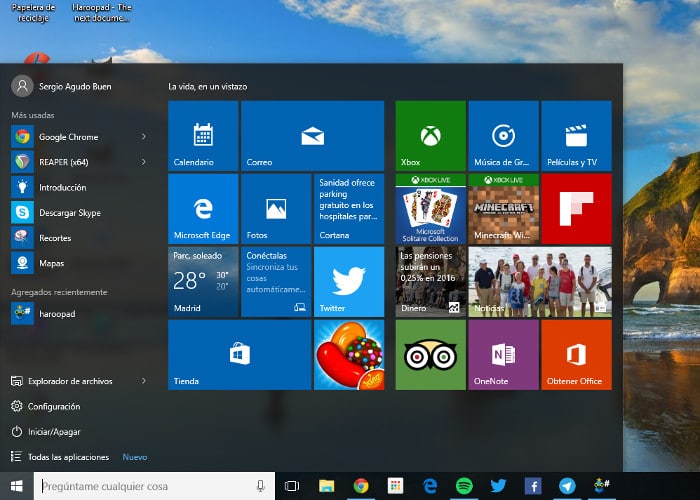Launch the Minecraft tile
700x500 pixels.
click(504, 208)
